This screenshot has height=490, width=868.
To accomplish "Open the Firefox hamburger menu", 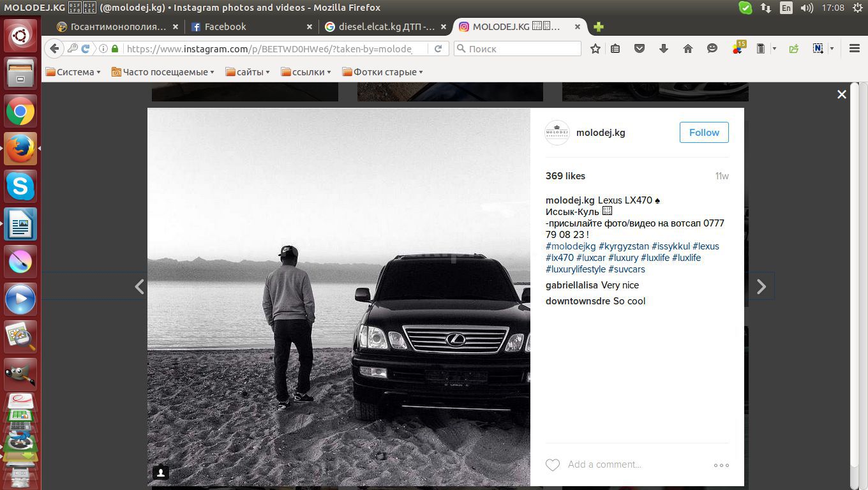I will click(x=855, y=48).
